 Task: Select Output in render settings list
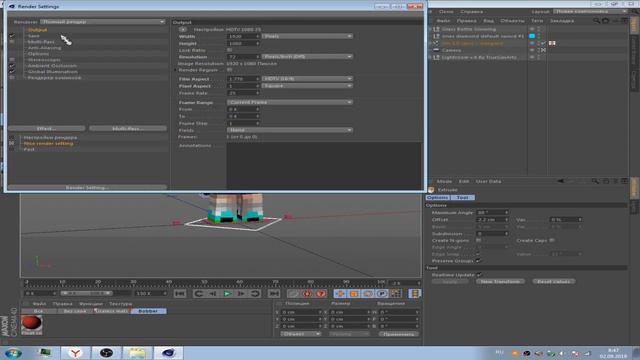coord(38,30)
